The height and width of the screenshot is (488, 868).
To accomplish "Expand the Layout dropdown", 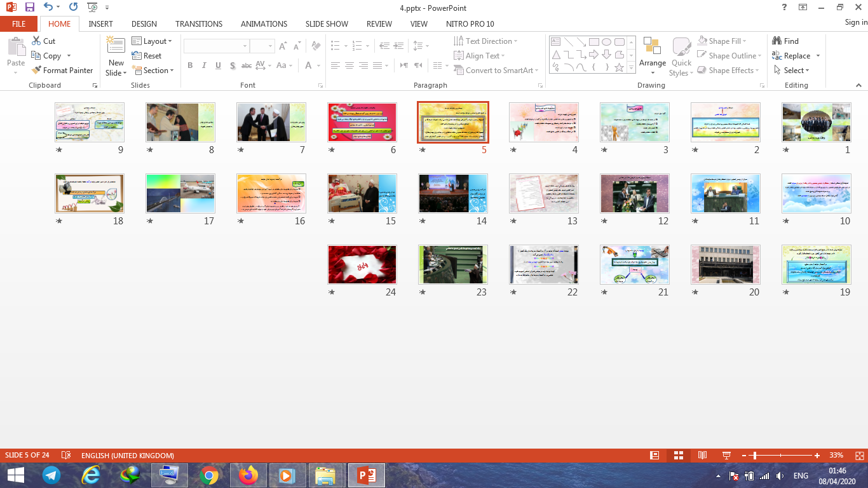I will point(153,41).
